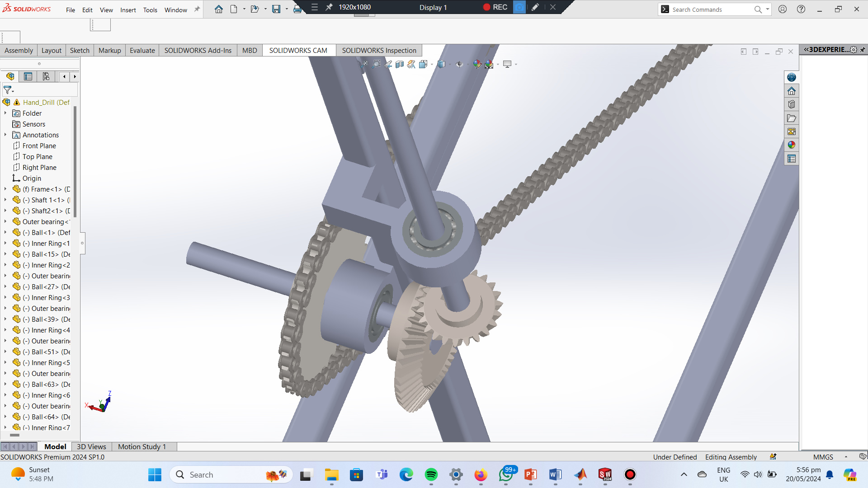Screen dimensions: 868x488
Task: Click the SOLIDWORKS Resources home icon
Action: pyautogui.click(x=791, y=91)
